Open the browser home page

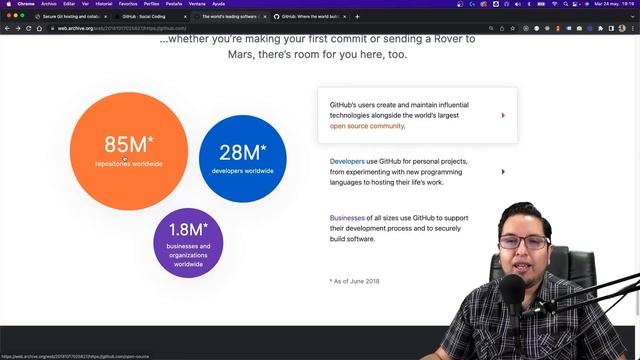(x=39, y=29)
